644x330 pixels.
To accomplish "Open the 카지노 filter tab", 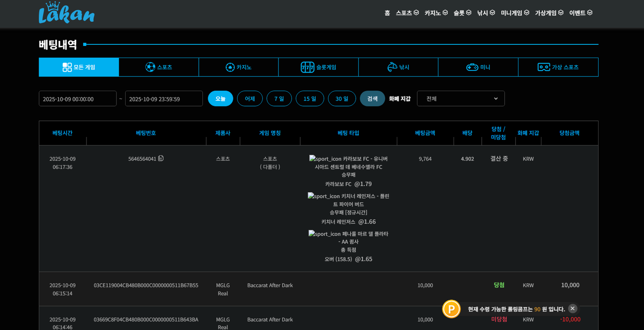I will pos(238,67).
